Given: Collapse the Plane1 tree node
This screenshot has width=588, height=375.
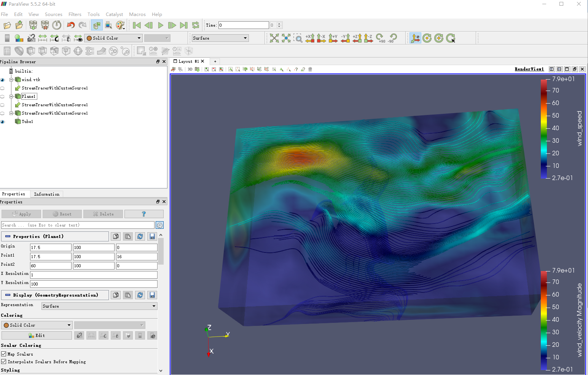Looking at the screenshot, I should [11, 96].
